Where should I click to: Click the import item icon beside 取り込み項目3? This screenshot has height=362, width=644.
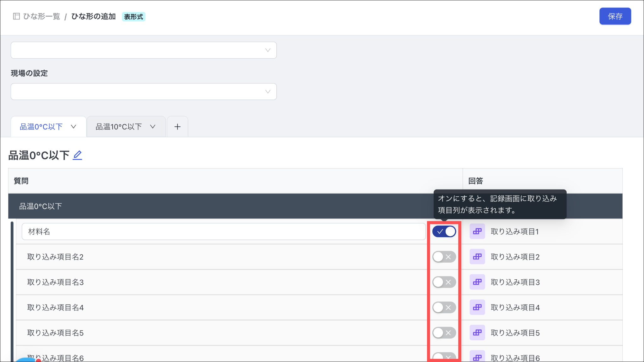pyautogui.click(x=477, y=282)
